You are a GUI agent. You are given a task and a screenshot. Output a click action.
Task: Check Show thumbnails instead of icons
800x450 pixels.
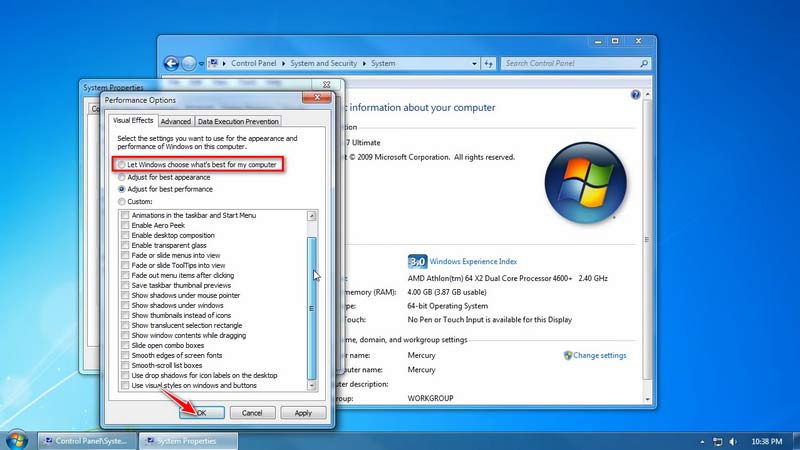(x=125, y=315)
